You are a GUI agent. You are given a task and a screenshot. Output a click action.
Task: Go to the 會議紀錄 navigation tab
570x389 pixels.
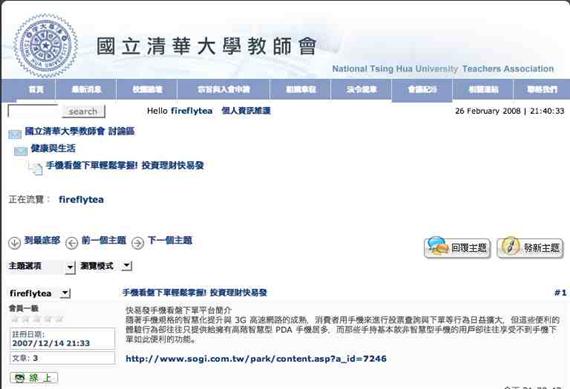[x=422, y=89]
